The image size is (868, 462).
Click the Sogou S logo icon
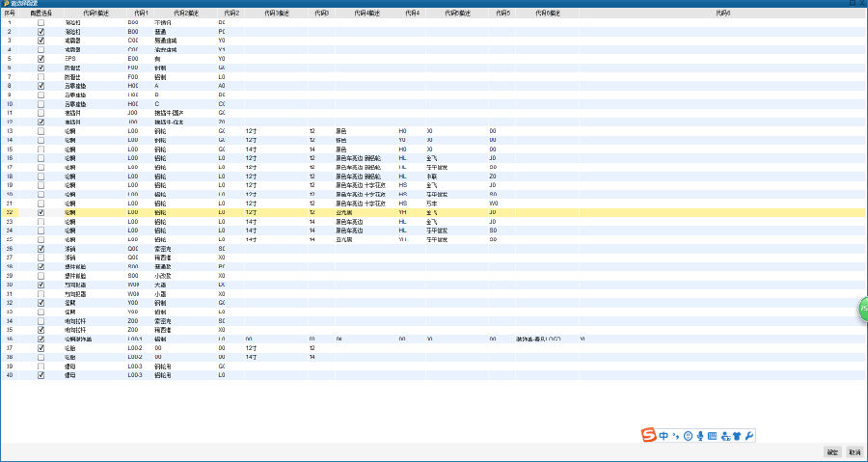click(649, 435)
